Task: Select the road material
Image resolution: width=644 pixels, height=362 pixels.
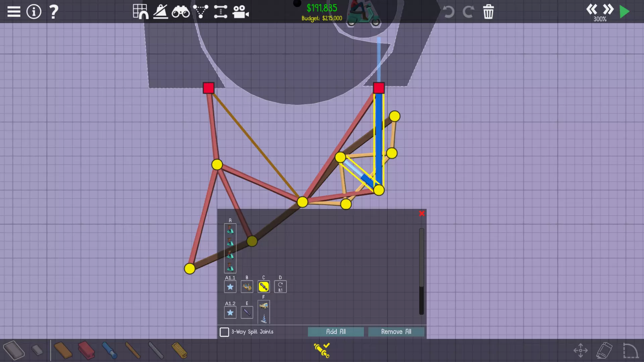Action: tap(14, 350)
